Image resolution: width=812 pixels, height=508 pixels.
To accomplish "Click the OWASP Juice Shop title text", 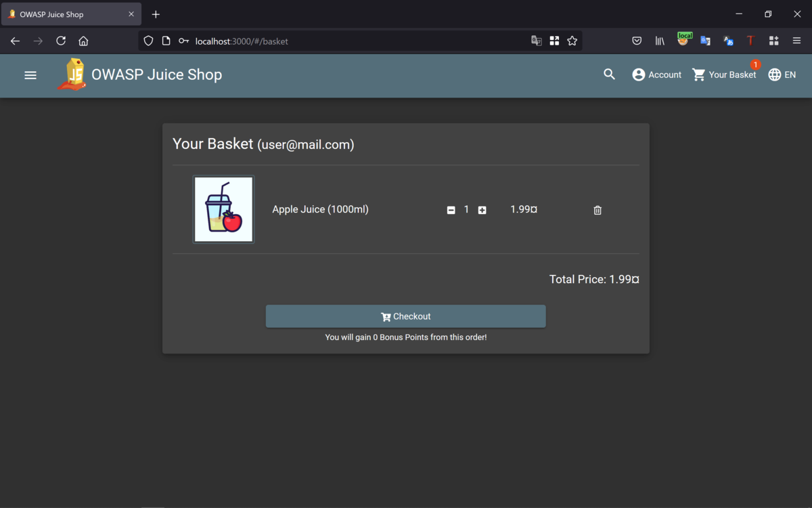I will point(156,75).
